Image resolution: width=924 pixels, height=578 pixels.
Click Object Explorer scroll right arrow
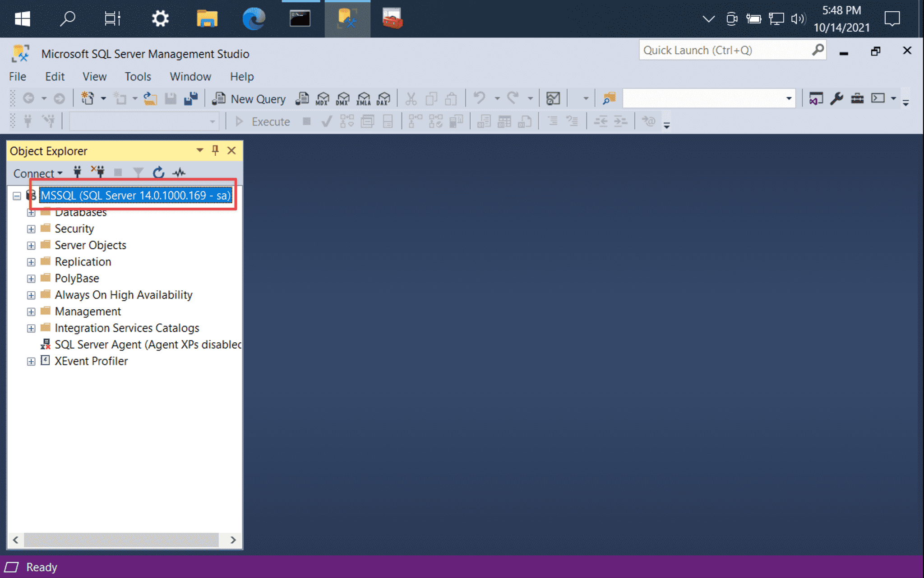click(233, 540)
